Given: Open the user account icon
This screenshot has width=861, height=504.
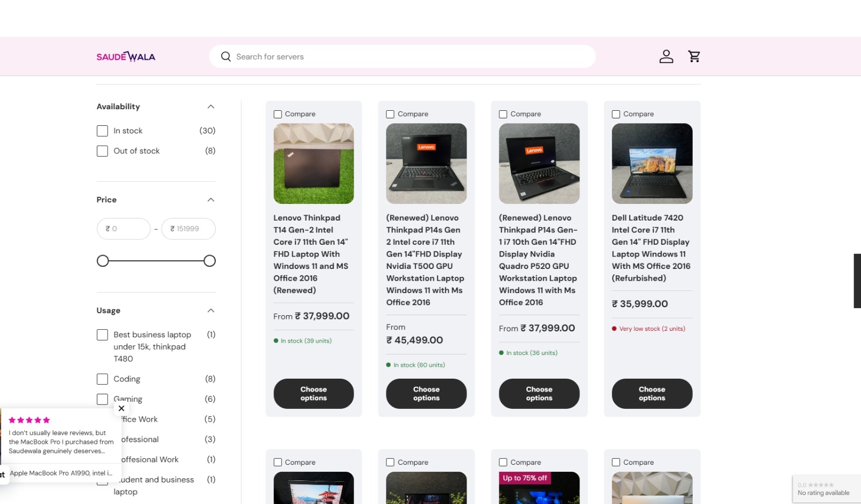Looking at the screenshot, I should click(666, 56).
